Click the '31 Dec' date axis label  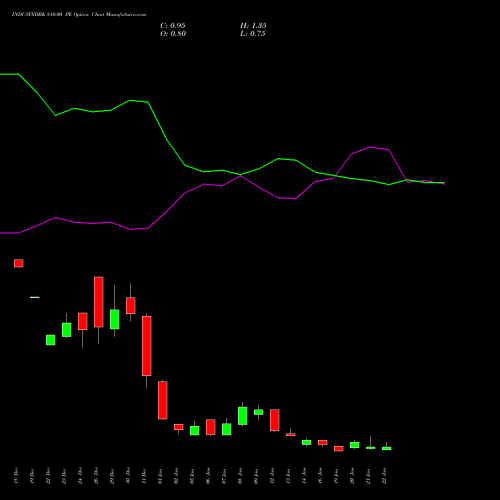[144, 476]
